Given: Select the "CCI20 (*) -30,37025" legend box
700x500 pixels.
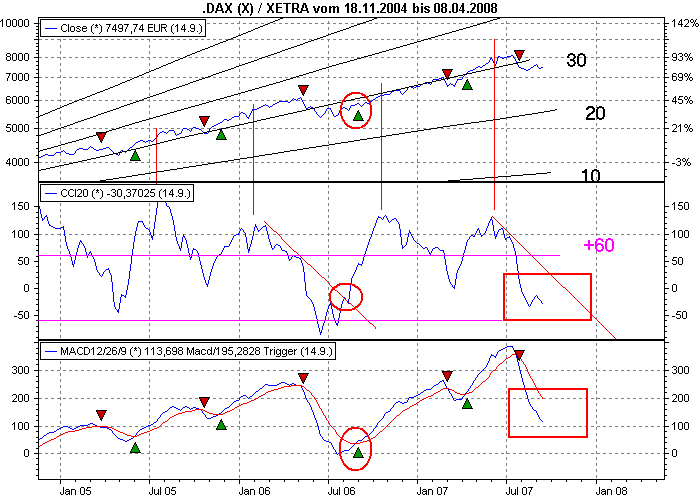Looking at the screenshot, I should 117,193.
